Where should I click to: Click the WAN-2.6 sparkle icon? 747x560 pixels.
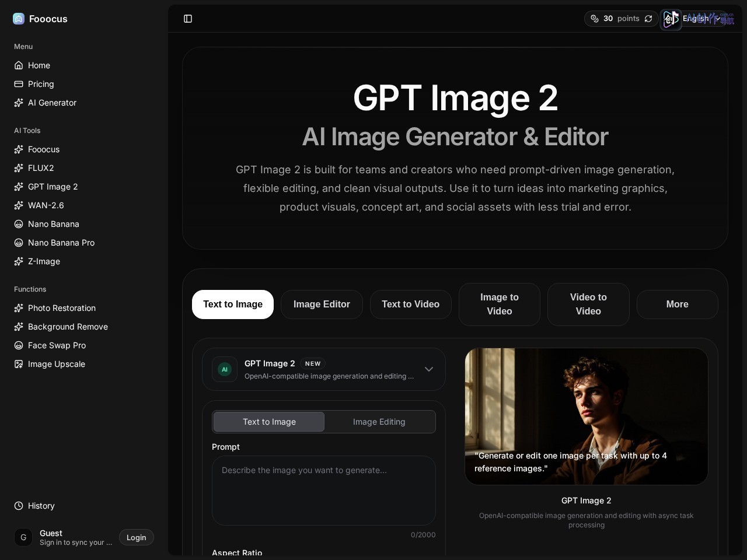19,205
